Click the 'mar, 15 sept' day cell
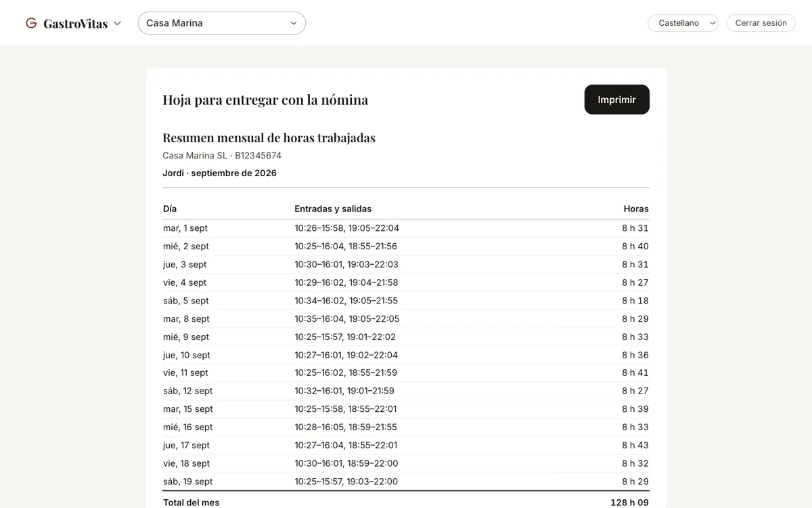The image size is (812, 508). pyautogui.click(x=188, y=409)
